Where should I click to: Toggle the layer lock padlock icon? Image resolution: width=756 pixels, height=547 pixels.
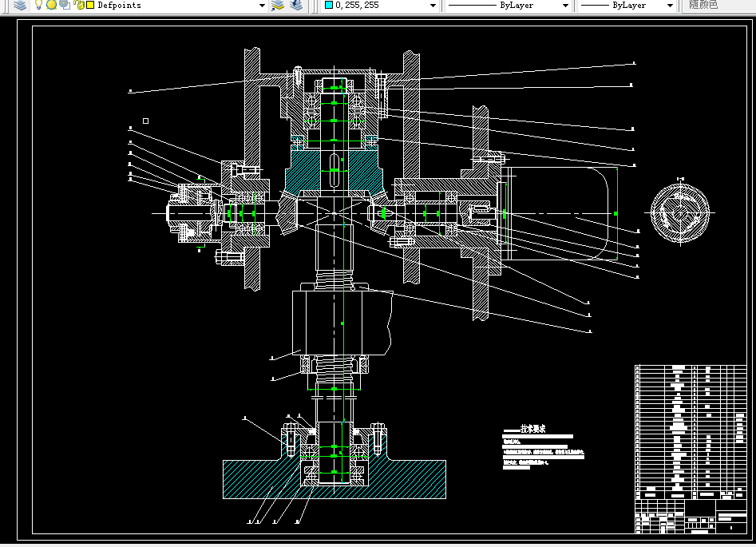[78, 5]
